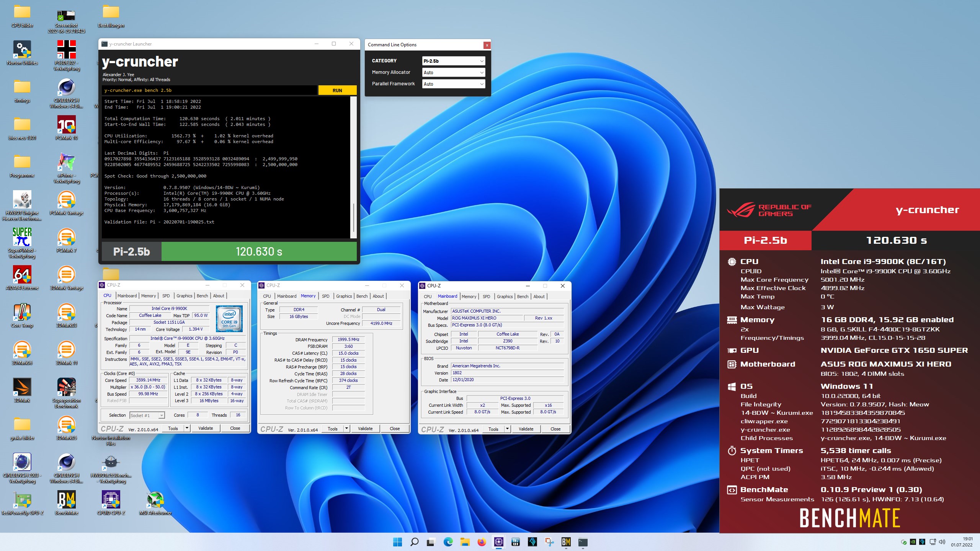Launch the PCMark 10 desktop icon
Image resolution: width=980 pixels, height=551 pixels.
coord(66,128)
